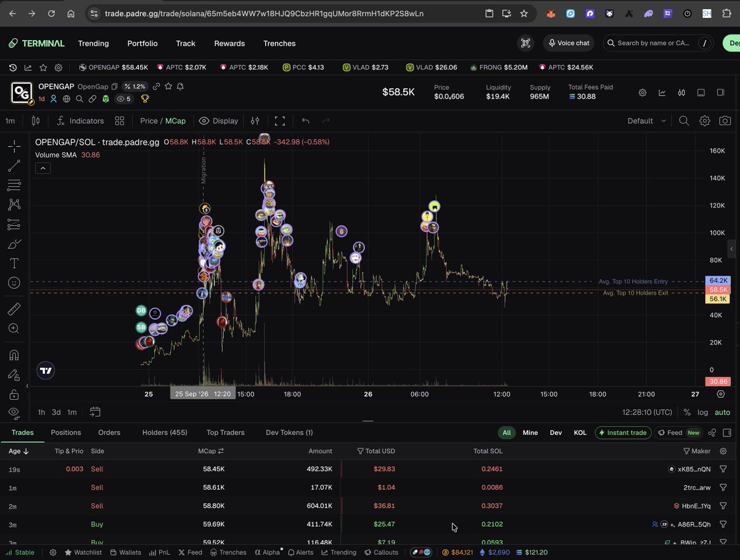740x560 pixels.
Task: Set chart range to 3d
Action: pyautogui.click(x=56, y=412)
